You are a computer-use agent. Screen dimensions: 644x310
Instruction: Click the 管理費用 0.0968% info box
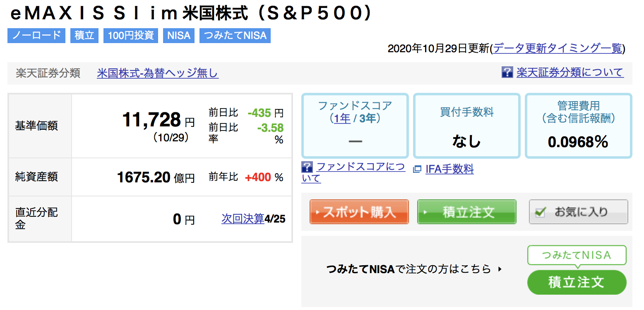pos(578,126)
